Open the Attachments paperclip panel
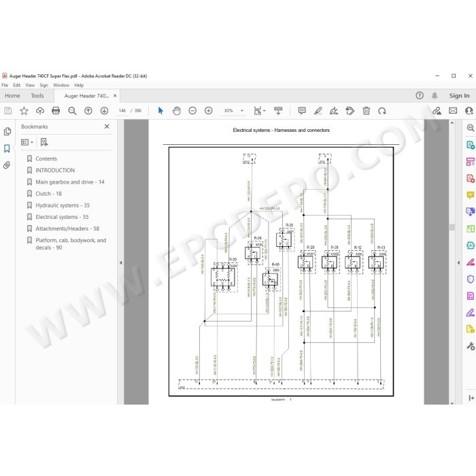Screen dimensions: 476x476 tap(7, 165)
